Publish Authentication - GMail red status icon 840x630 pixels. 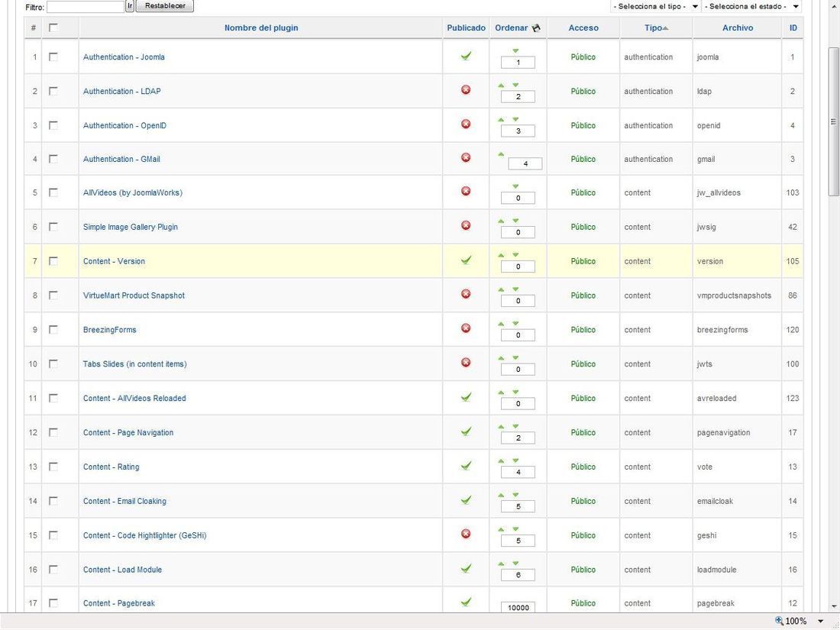click(x=466, y=158)
